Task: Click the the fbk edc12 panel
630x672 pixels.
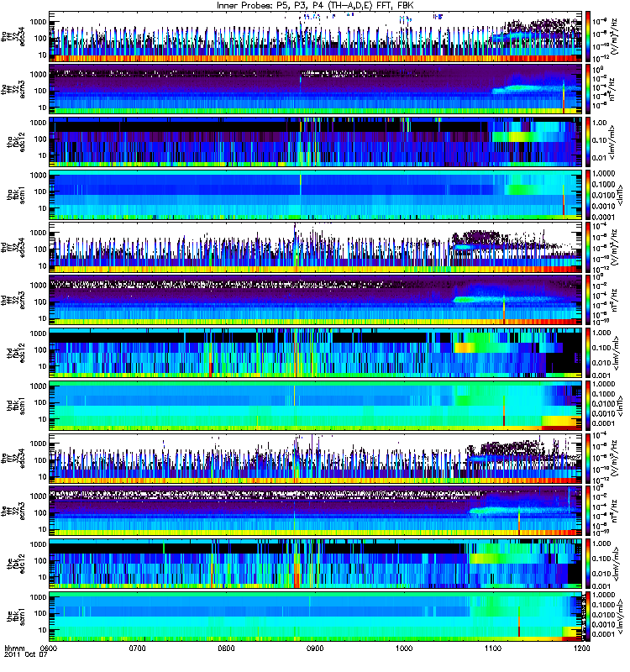Action: point(316,564)
